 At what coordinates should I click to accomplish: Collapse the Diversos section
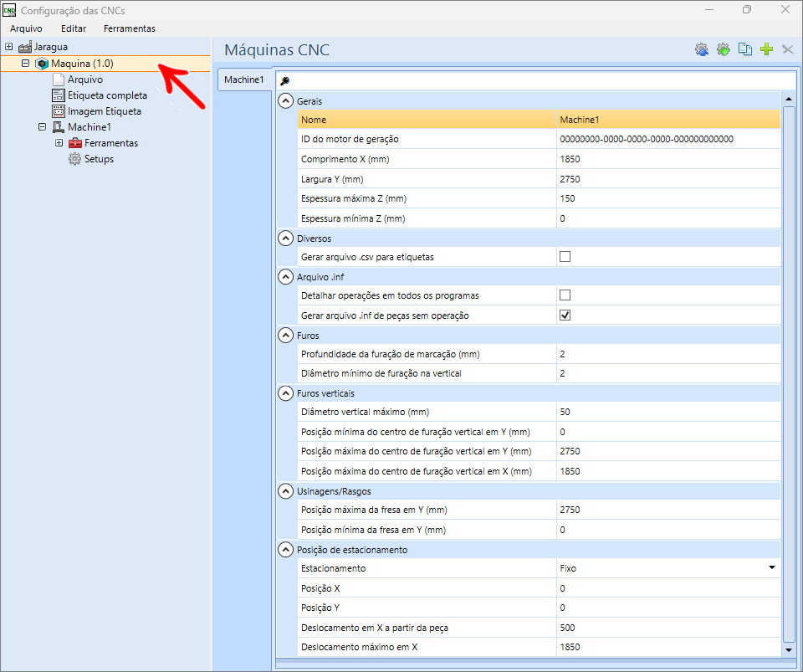(x=285, y=239)
